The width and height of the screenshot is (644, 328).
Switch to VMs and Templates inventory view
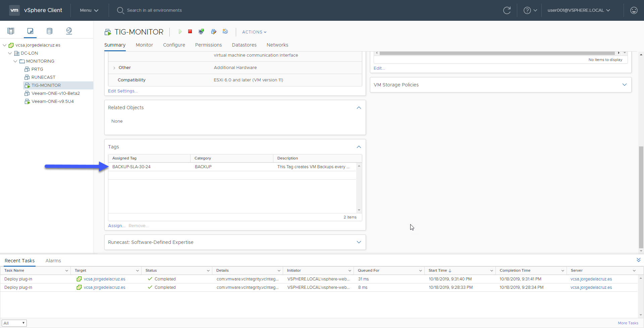coord(30,31)
